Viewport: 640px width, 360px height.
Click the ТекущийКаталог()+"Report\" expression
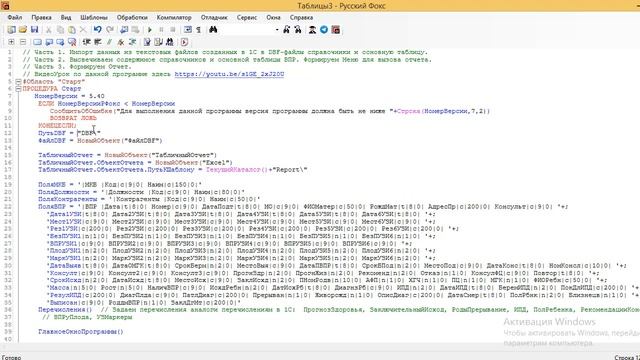tap(256, 170)
